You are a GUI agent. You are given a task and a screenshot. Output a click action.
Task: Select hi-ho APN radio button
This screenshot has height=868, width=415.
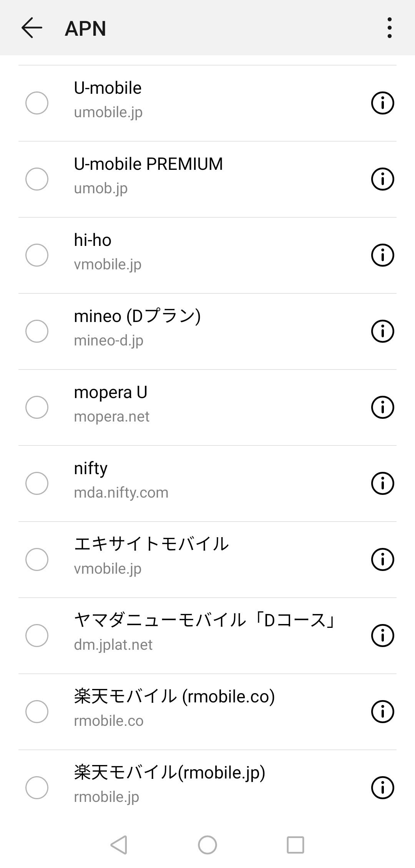pyautogui.click(x=37, y=255)
